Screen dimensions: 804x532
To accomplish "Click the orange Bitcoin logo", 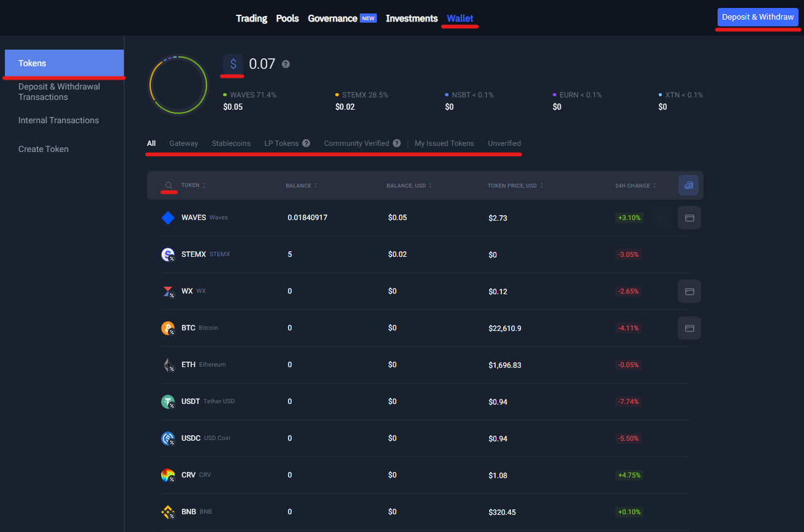I will click(x=168, y=328).
